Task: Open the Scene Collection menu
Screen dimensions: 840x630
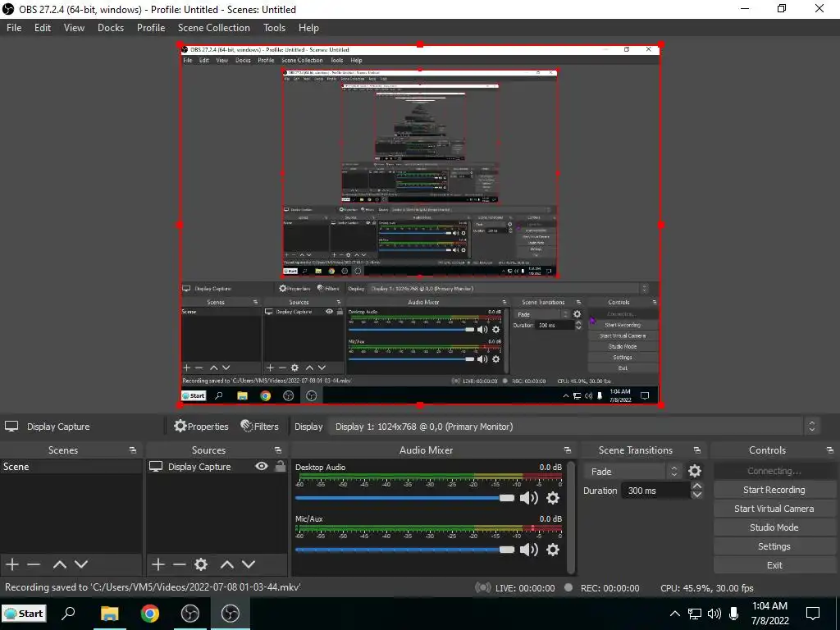Action: [214, 28]
